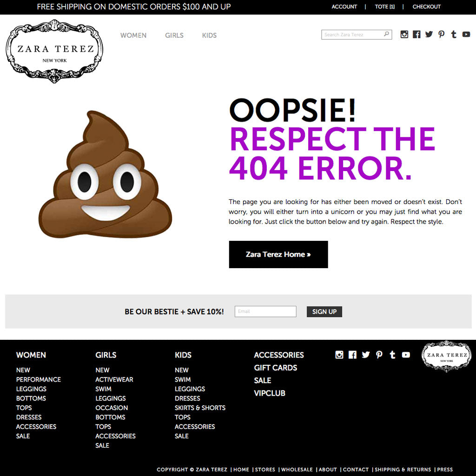Screen dimensions: 476x476
Task: Open the KIDS top navigation menu
Action: (x=209, y=35)
